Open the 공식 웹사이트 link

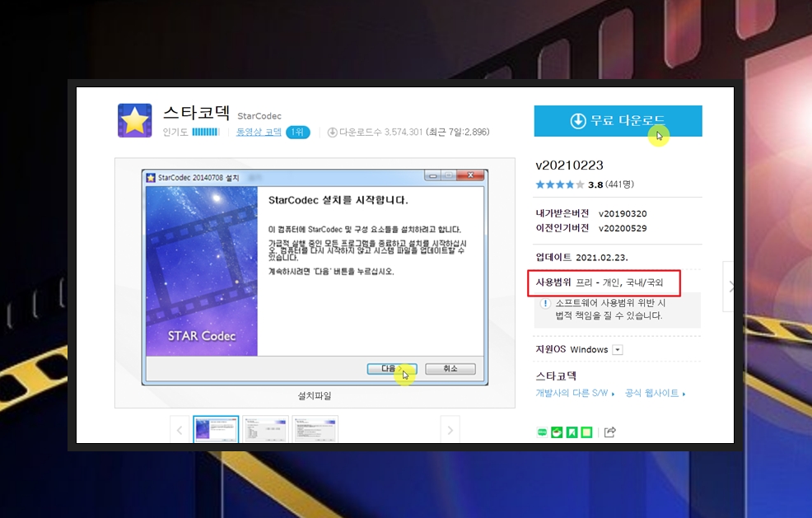[x=655, y=393]
